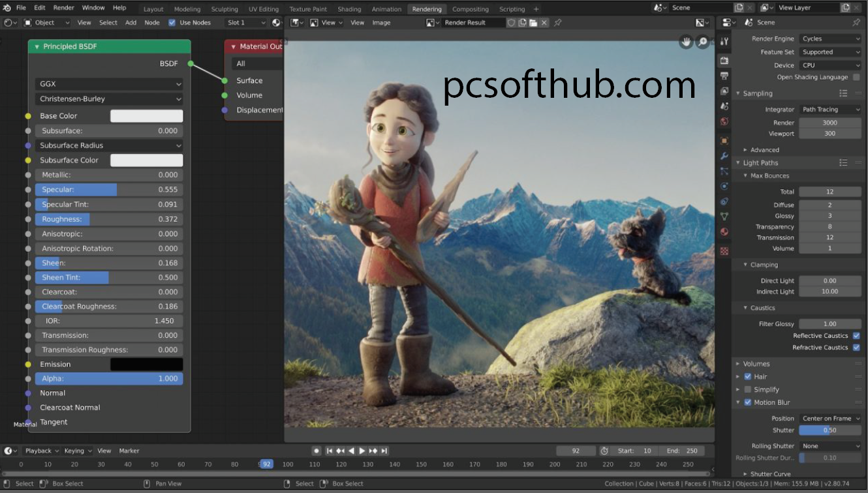Open the timeline Marker menu
Screen dimensions: 868x493
tap(129, 451)
